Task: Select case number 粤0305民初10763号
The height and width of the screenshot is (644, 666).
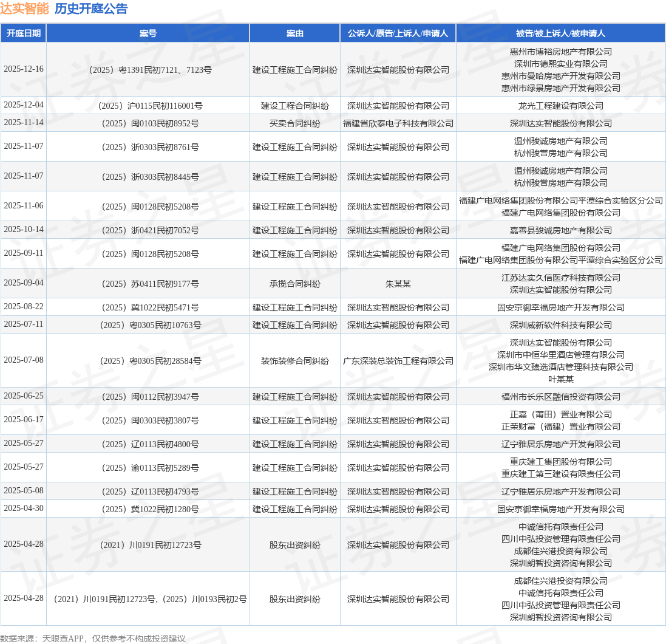Action: tap(150, 325)
